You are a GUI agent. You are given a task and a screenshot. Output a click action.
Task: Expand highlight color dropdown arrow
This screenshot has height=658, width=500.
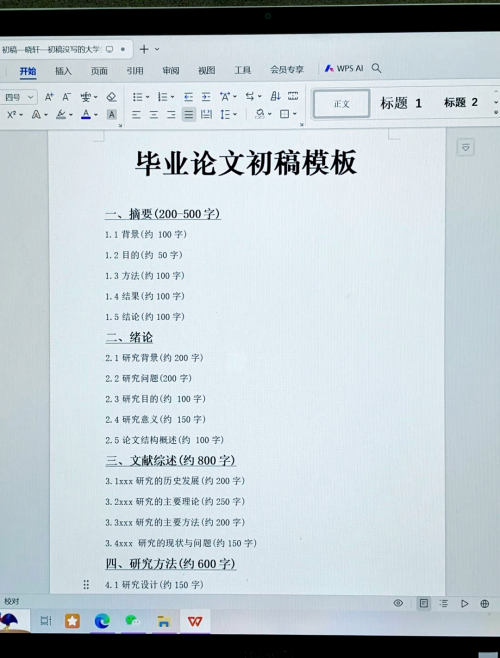[x=71, y=115]
